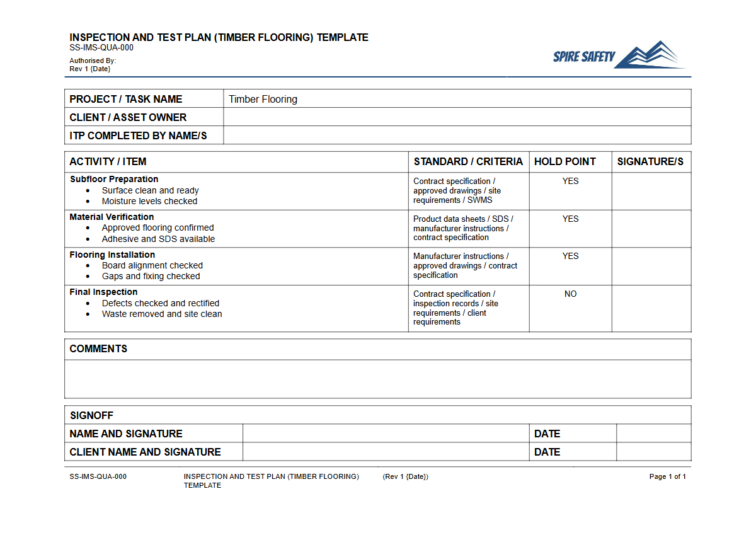This screenshot has height=535, width=756.
Task: Click date field in Client Name row
Action: [x=654, y=452]
